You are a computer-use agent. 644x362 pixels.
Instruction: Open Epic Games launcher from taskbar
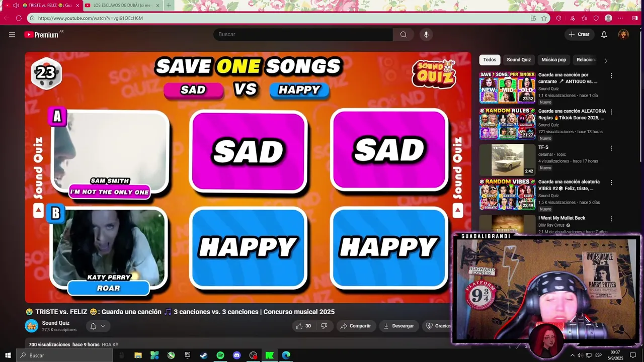[x=187, y=355]
